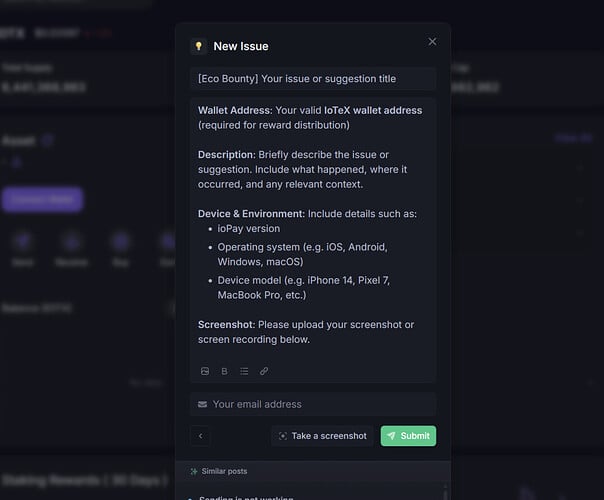Click the envelope icon in email field

(202, 404)
